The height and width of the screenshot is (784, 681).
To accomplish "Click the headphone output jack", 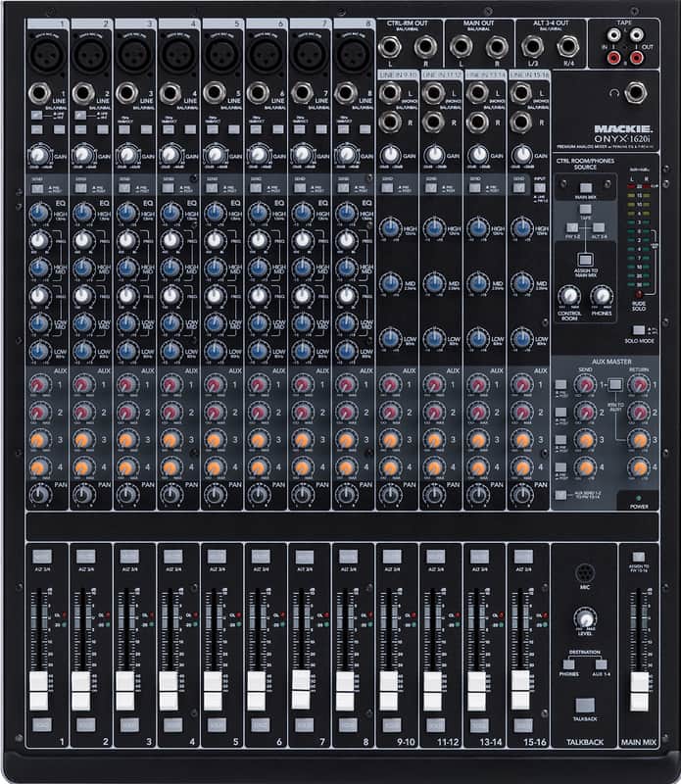I will coord(635,93).
